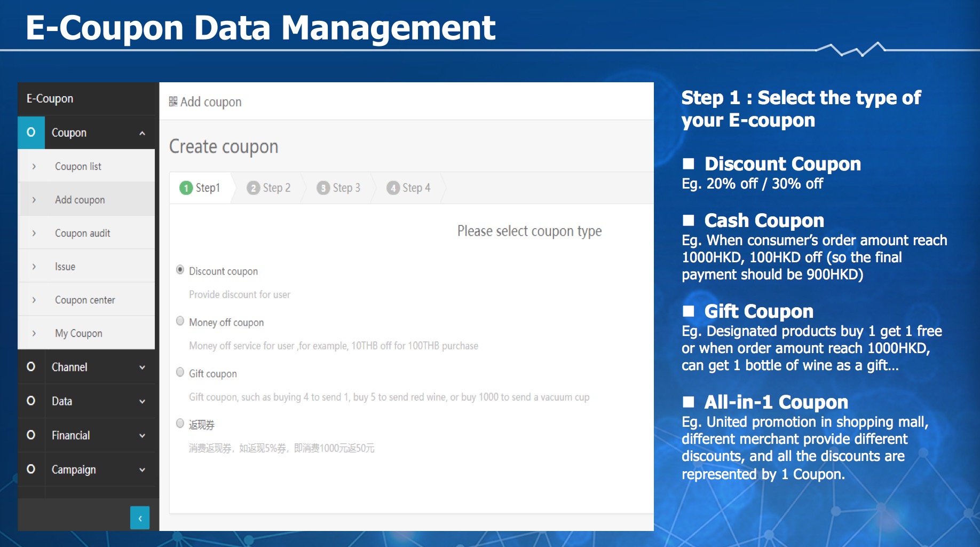The width and height of the screenshot is (980, 547).
Task: Collapse the Coupon menu chevron
Action: [x=143, y=133]
